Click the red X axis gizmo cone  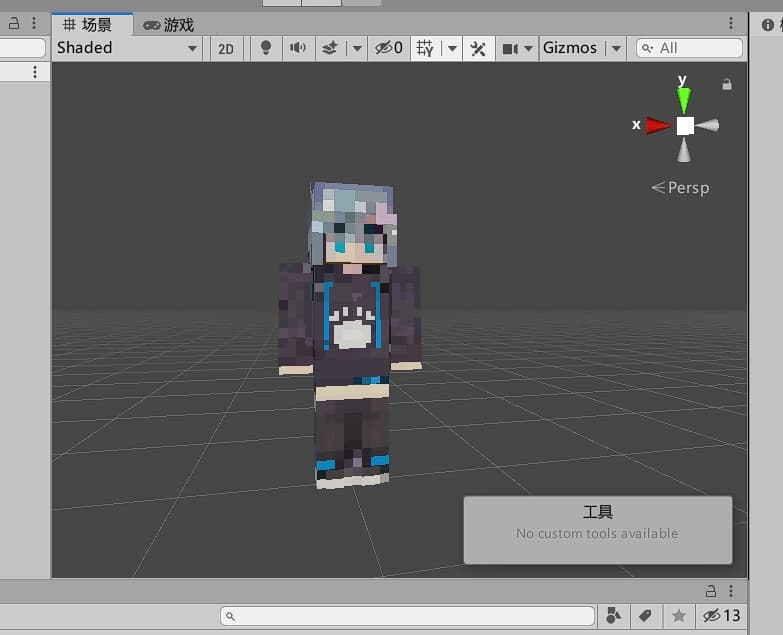coord(658,125)
